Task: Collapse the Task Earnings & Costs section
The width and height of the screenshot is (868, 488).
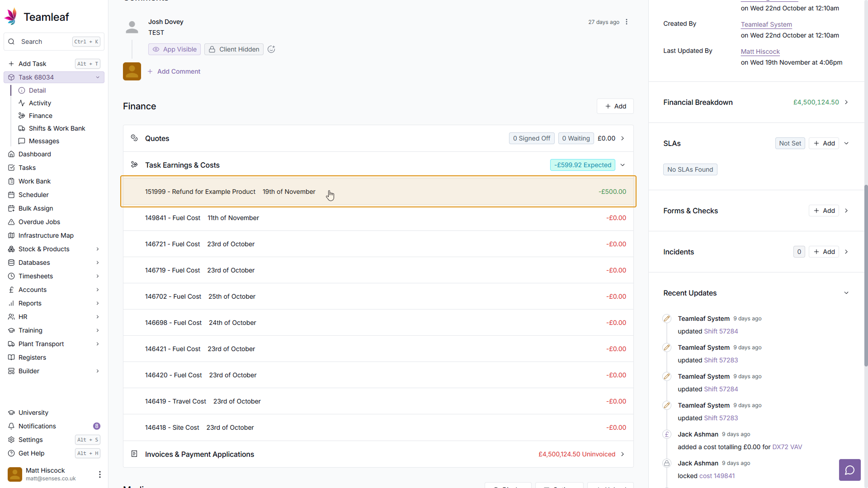Action: coord(623,165)
